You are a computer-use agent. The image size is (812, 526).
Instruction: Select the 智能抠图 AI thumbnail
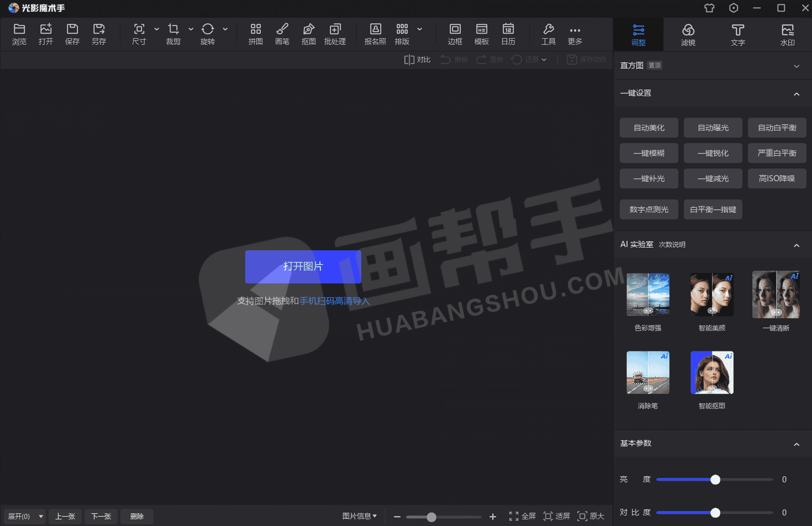pyautogui.click(x=711, y=373)
